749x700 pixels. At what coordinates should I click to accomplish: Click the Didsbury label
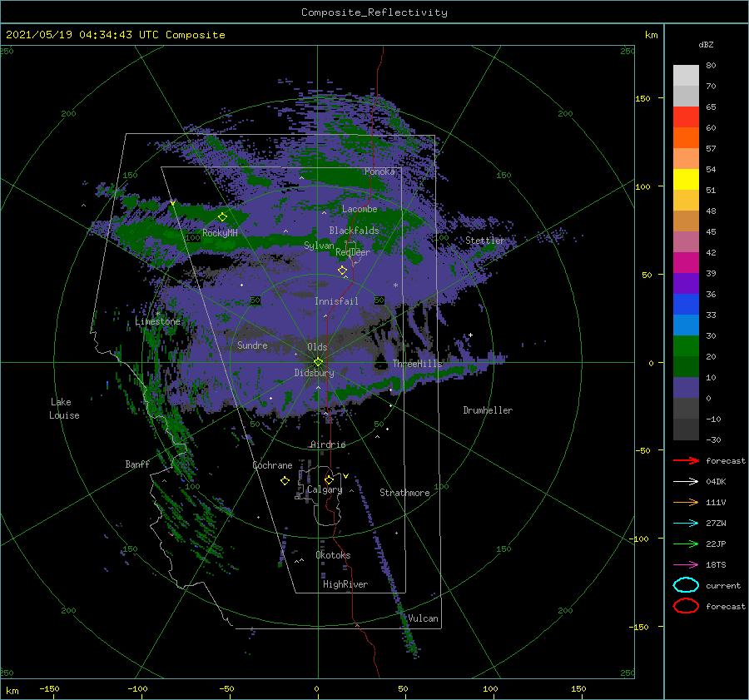pos(314,373)
